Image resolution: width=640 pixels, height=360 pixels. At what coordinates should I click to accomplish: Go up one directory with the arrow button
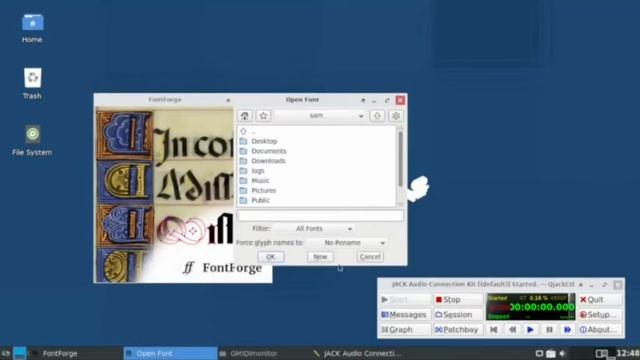pyautogui.click(x=377, y=116)
